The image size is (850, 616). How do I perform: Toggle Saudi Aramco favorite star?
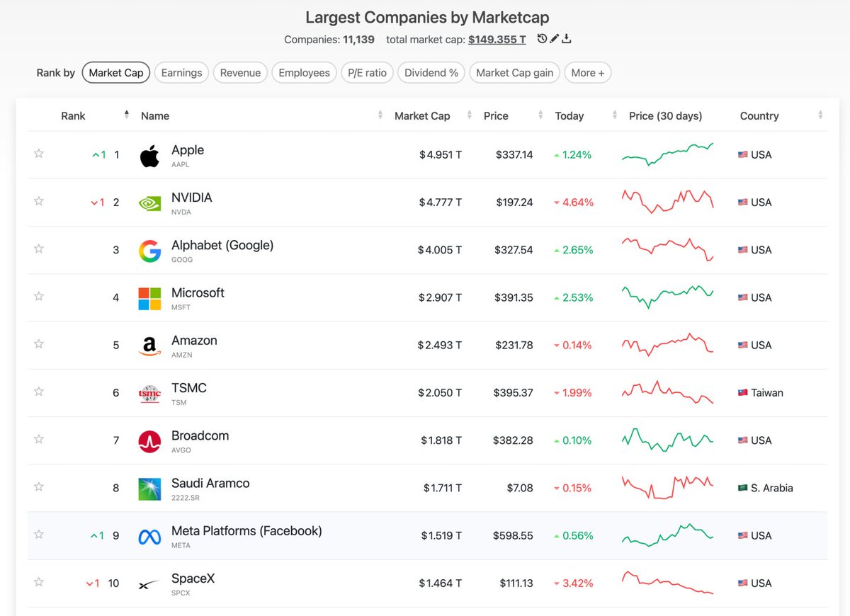click(39, 486)
